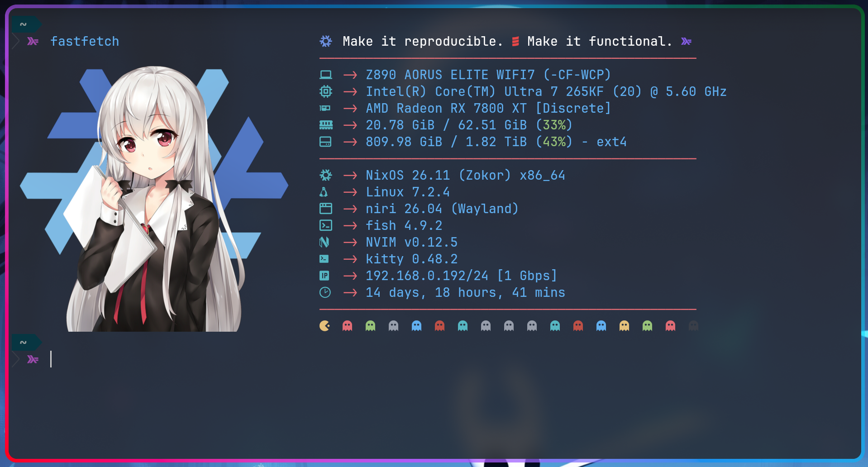Click the memory percentage '(33%)'
This screenshot has height=467, width=868.
(554, 125)
